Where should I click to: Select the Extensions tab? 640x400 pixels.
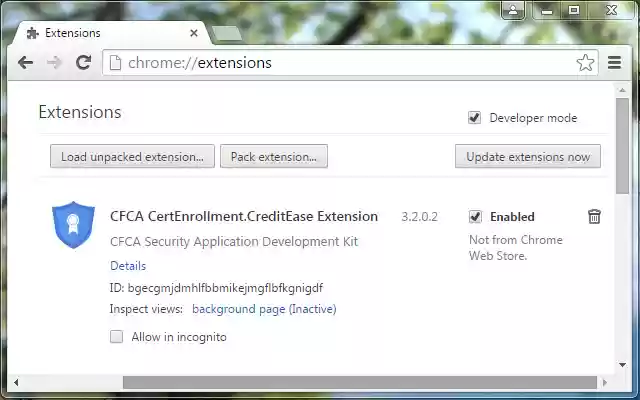(110, 33)
